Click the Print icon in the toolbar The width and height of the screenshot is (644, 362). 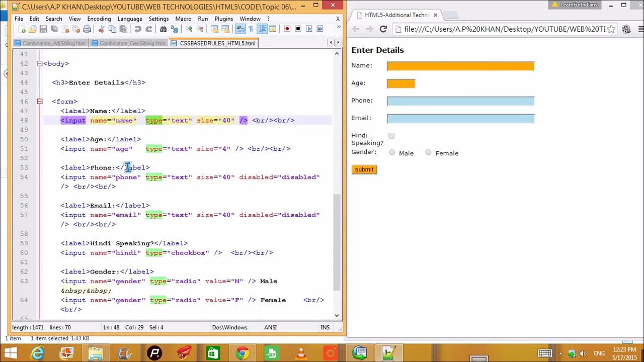pos(87,29)
